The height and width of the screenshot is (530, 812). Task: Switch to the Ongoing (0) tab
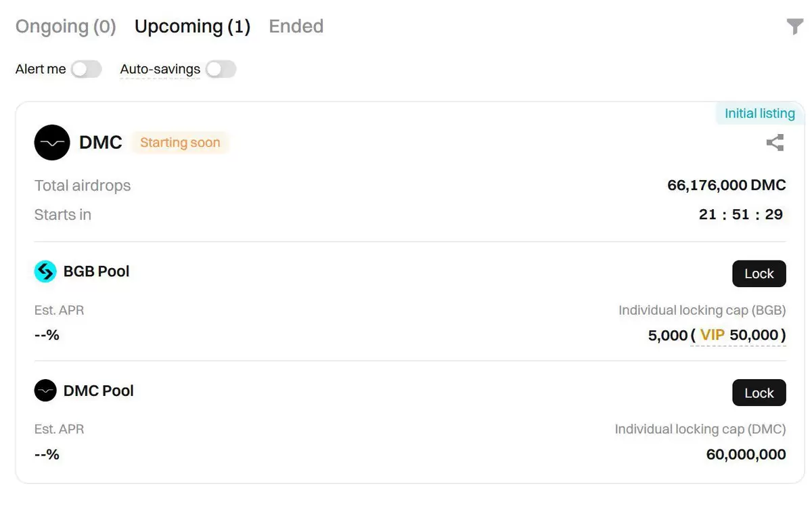(x=66, y=26)
